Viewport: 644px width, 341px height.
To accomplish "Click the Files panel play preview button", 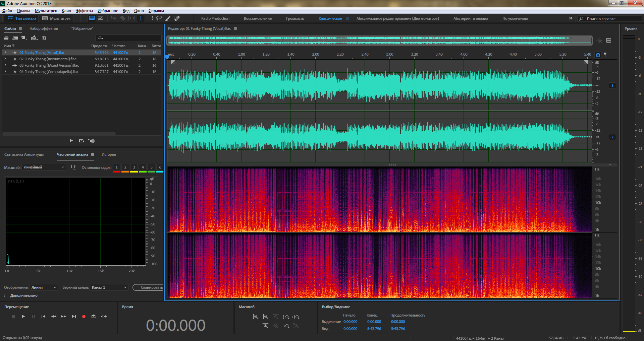I will (71, 141).
